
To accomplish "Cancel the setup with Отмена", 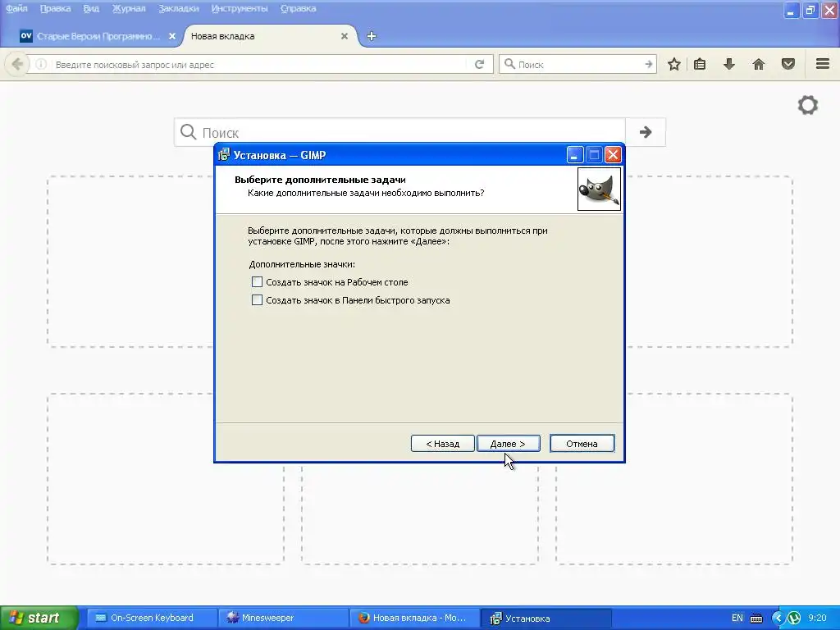I will (582, 444).
